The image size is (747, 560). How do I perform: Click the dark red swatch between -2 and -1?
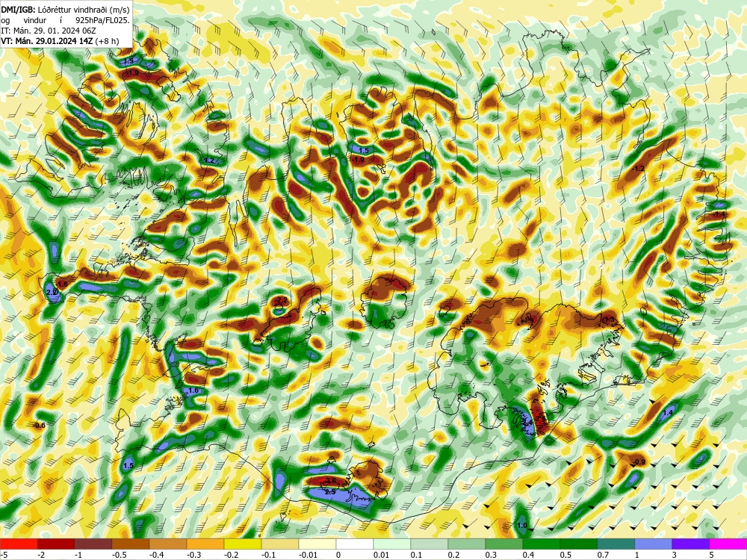(x=56, y=544)
